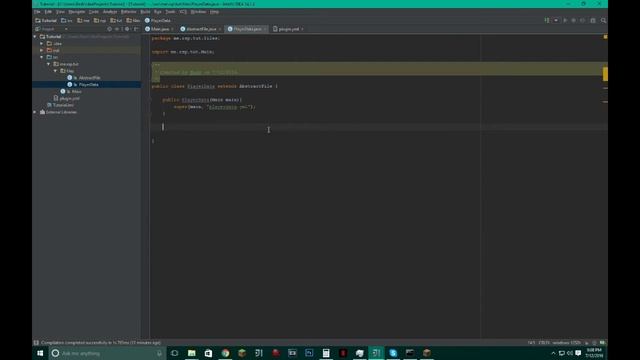640x360 pixels.
Task: Open Project Structure from toolbar
Action: coord(593,20)
